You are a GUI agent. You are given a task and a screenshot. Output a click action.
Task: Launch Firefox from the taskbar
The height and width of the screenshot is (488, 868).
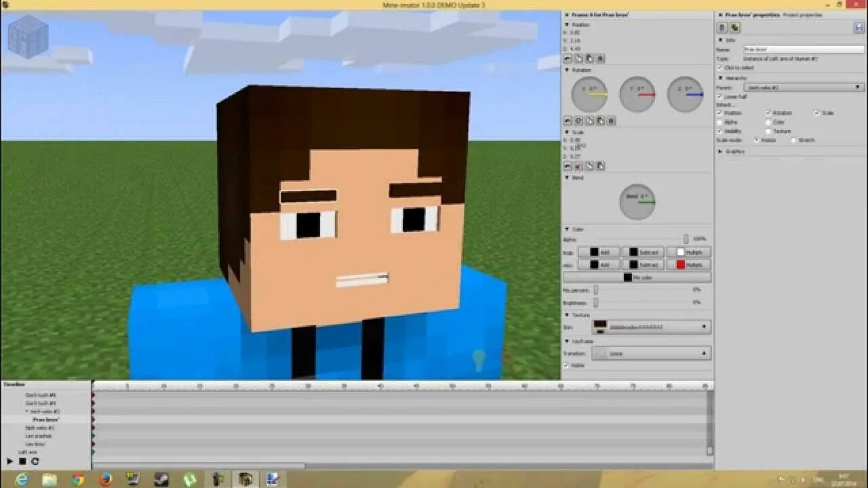point(106,479)
